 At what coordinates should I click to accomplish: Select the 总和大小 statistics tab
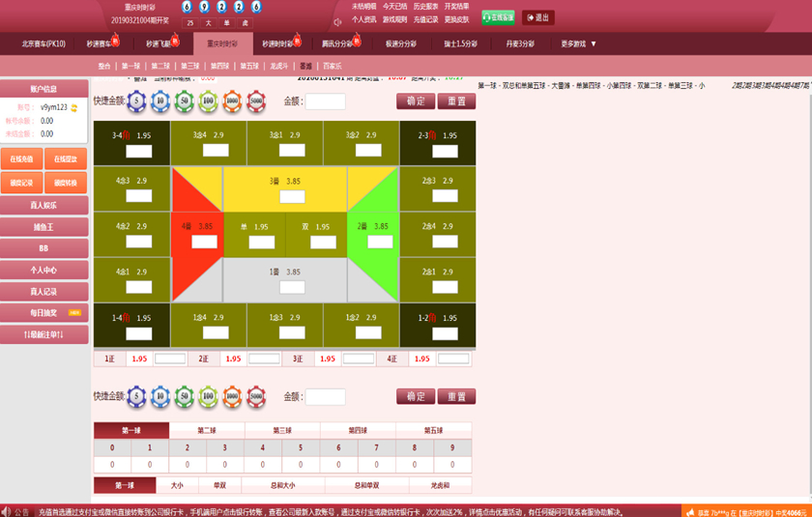coord(283,485)
